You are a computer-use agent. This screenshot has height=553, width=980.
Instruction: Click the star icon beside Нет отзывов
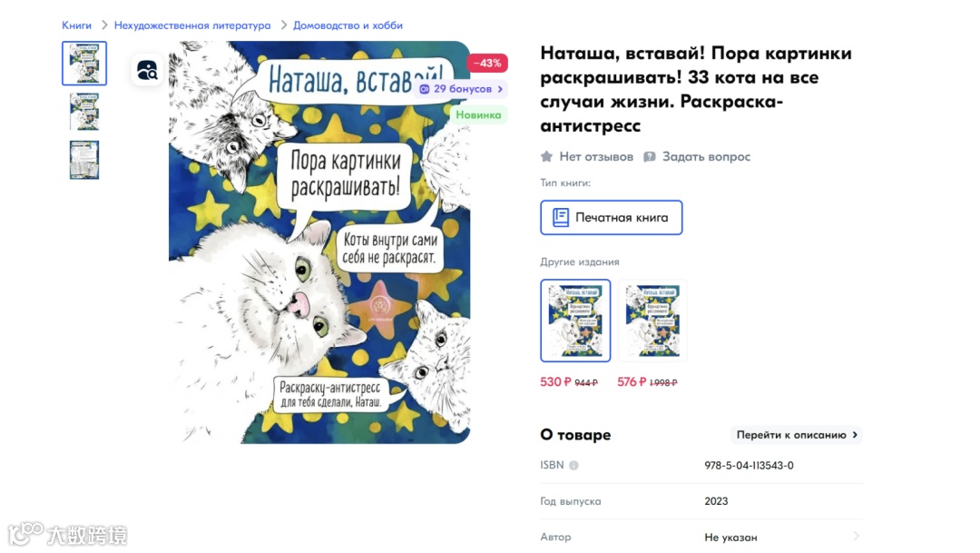[x=546, y=156]
